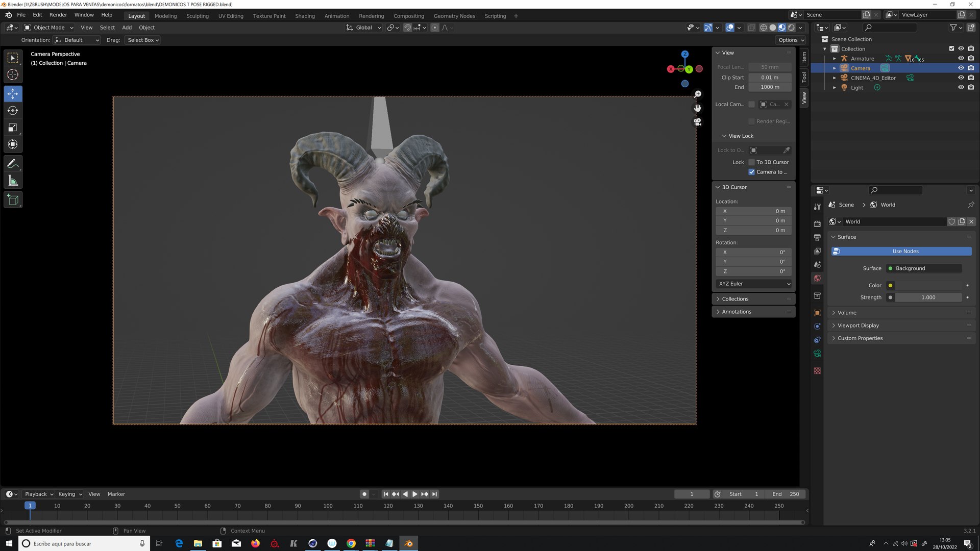
Task: Toggle visibility of Light object
Action: [961, 88]
